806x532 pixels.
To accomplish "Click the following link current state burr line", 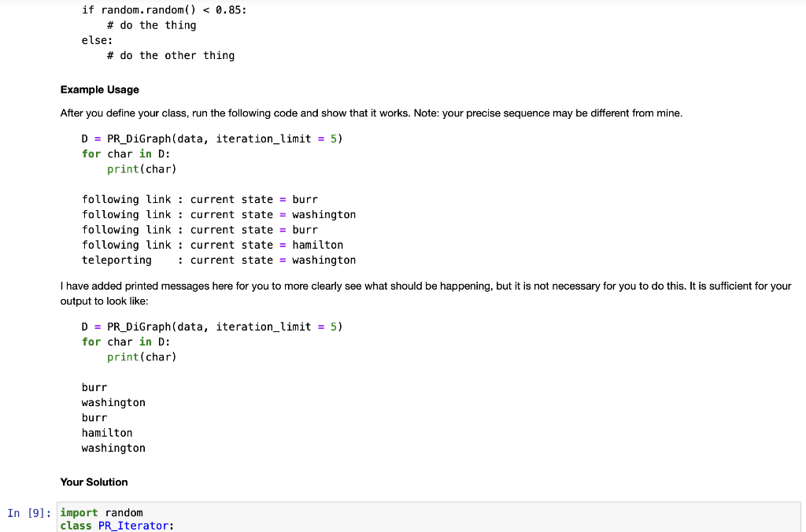I will pyautogui.click(x=199, y=199).
